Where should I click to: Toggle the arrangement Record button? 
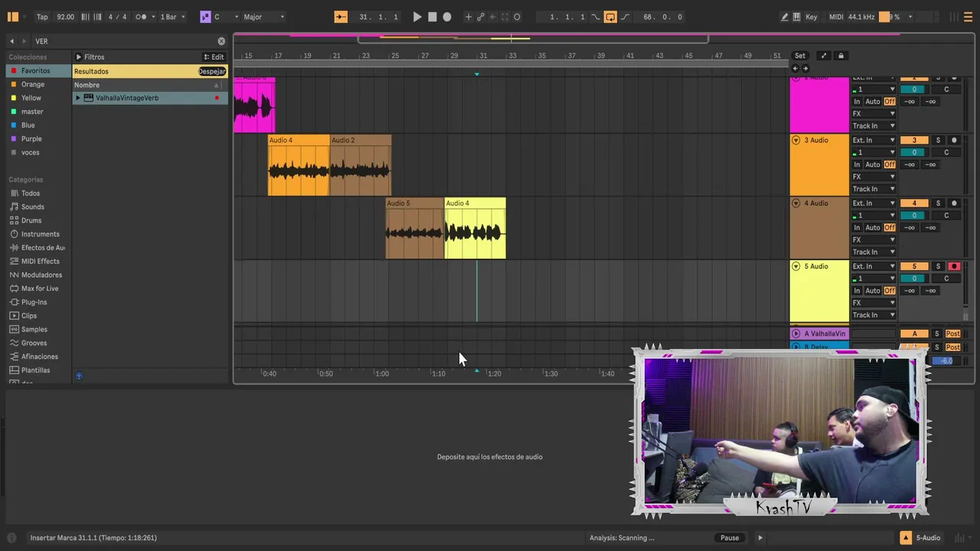(x=447, y=17)
